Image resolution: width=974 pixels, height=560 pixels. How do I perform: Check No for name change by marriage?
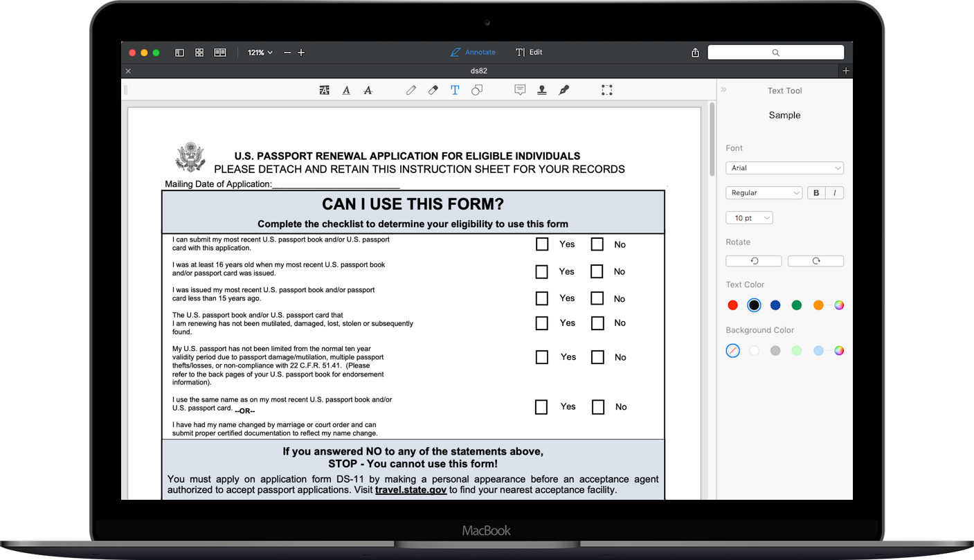point(597,407)
